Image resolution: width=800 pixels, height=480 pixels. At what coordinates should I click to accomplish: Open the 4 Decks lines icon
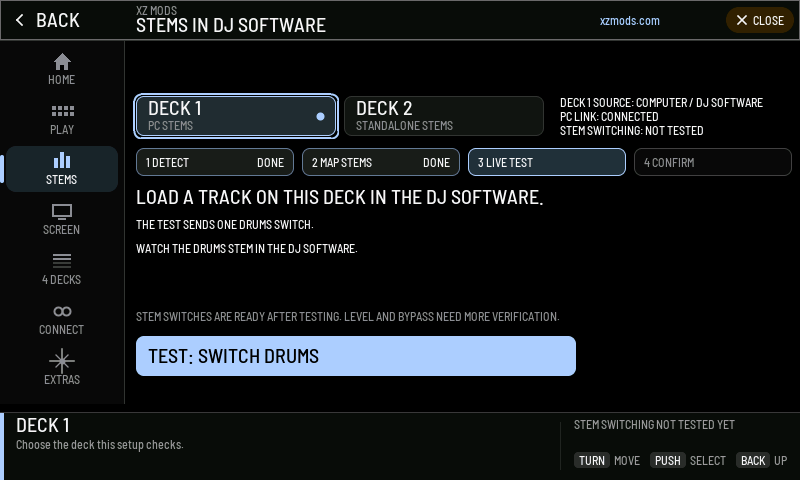(62, 261)
